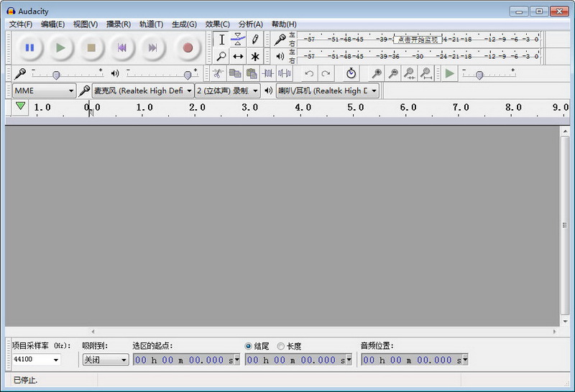
Task: Click the Silence audio icon
Action: pos(285,74)
